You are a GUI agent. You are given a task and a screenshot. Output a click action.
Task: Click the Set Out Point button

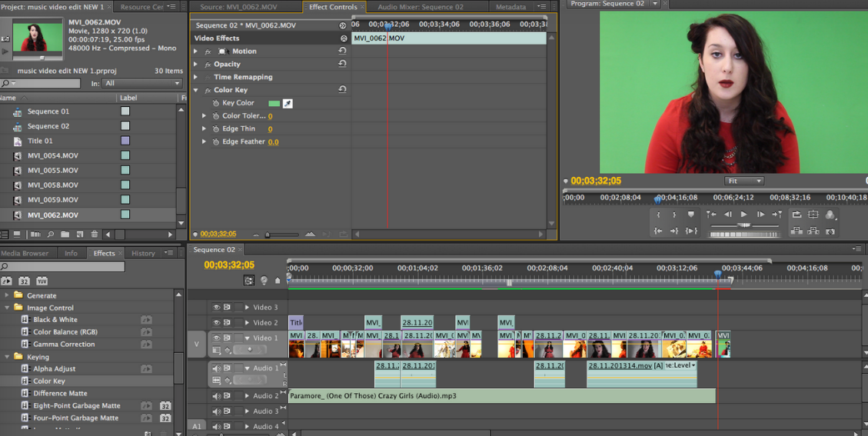(674, 215)
